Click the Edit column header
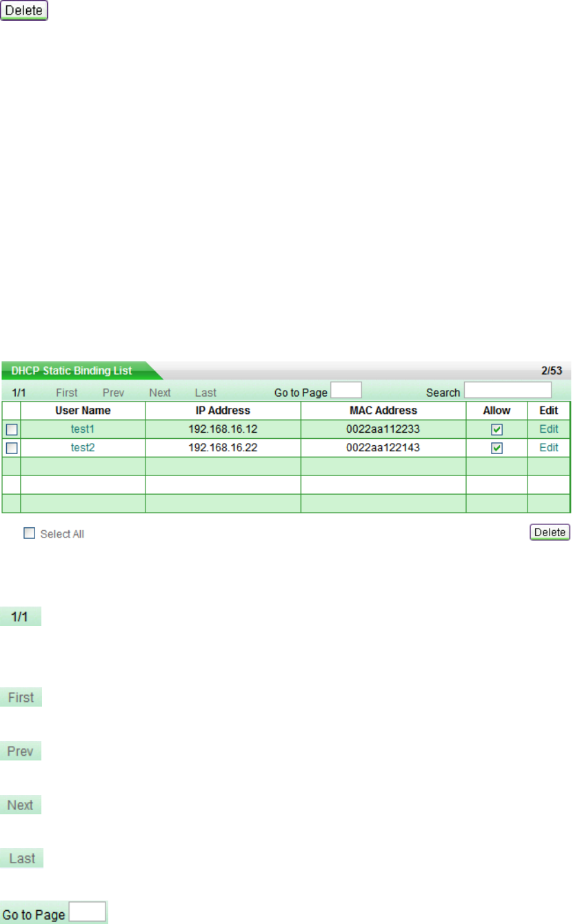 549,411
